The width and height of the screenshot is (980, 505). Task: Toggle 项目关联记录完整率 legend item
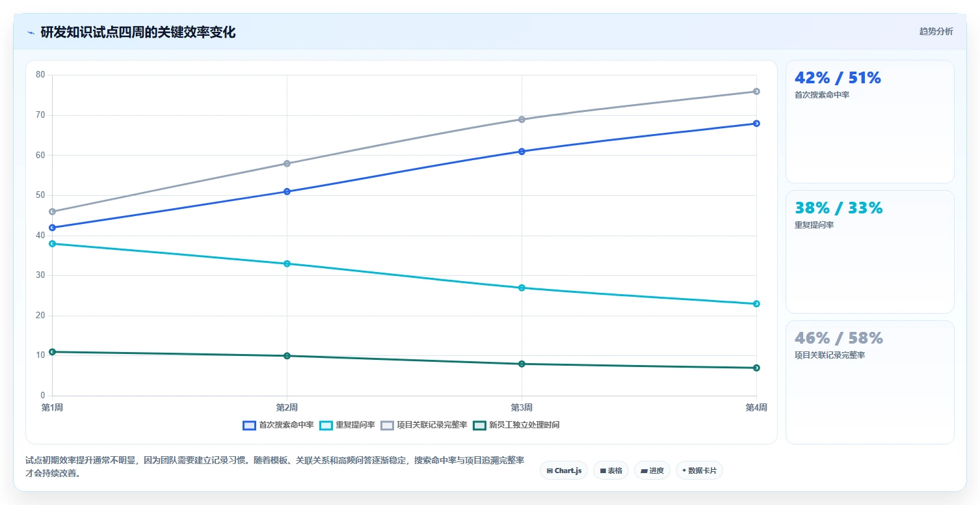click(423, 425)
